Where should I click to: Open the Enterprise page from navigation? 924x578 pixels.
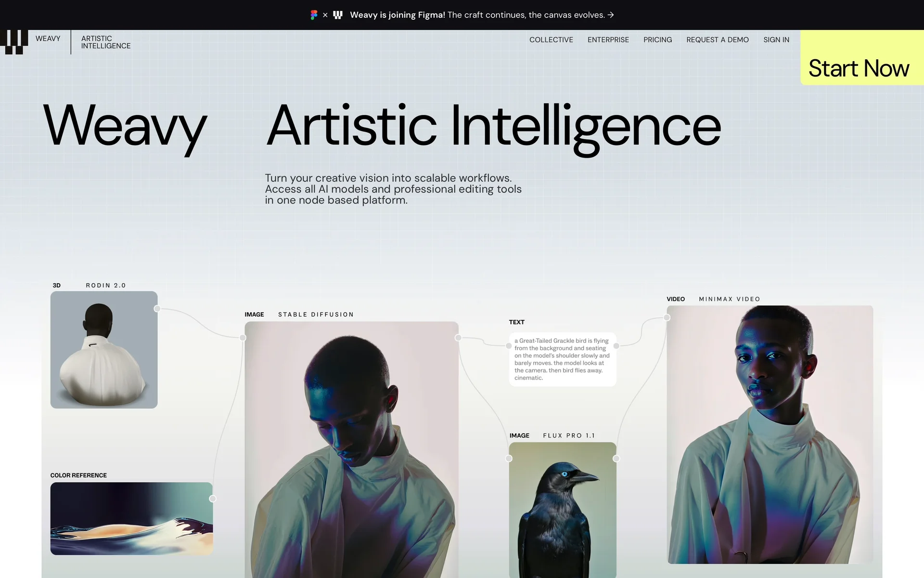(608, 39)
